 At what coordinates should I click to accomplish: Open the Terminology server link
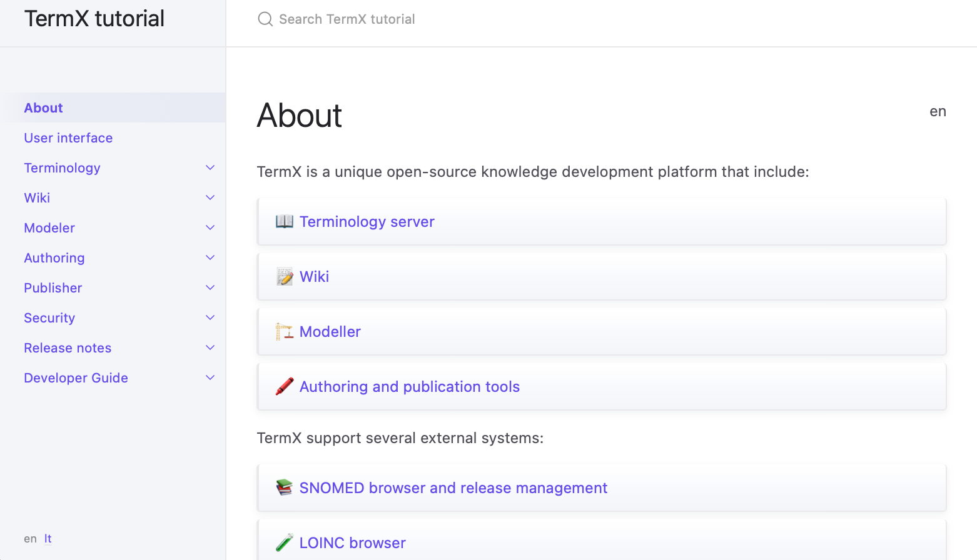pos(367,222)
